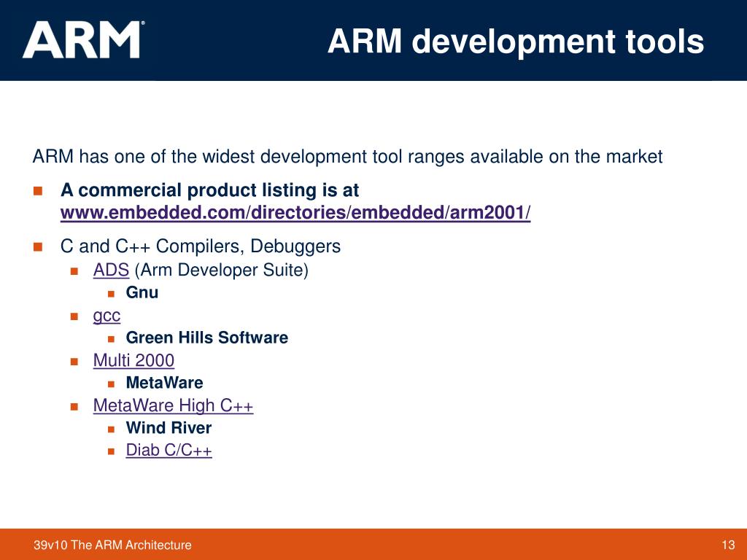Click the '(Arm Developer Suite)' text
747x560 pixels.
(222, 271)
